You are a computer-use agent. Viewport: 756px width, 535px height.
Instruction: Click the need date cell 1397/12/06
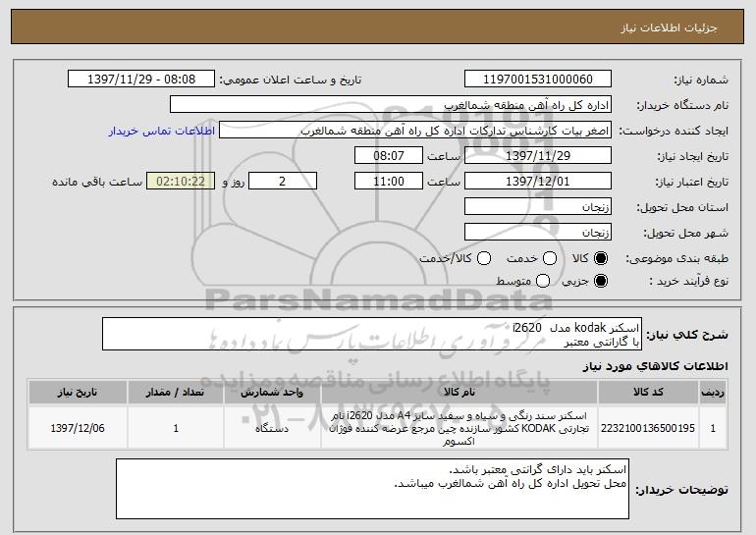coord(78,428)
